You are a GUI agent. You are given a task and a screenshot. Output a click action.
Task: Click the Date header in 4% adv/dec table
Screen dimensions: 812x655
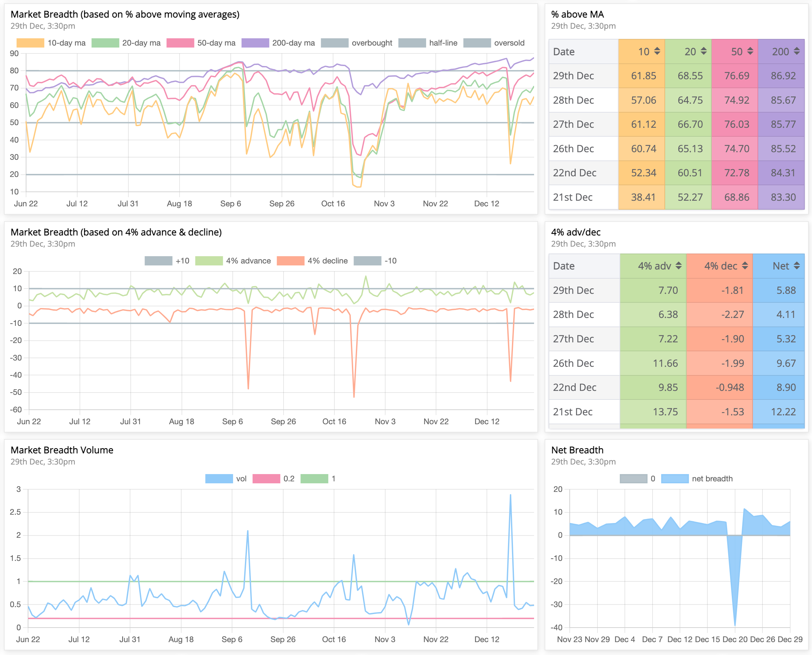click(584, 266)
